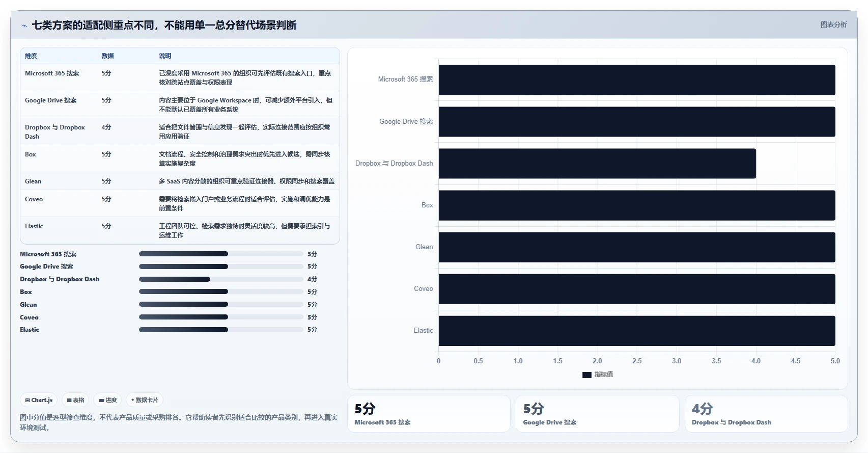Select the Chart.js tag chip
This screenshot has width=868, height=453.
point(39,400)
